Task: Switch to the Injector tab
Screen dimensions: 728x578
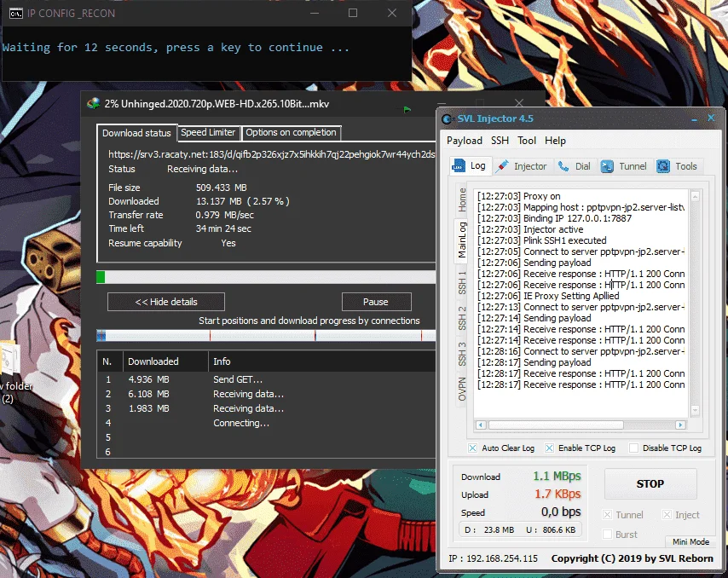Action: click(522, 166)
